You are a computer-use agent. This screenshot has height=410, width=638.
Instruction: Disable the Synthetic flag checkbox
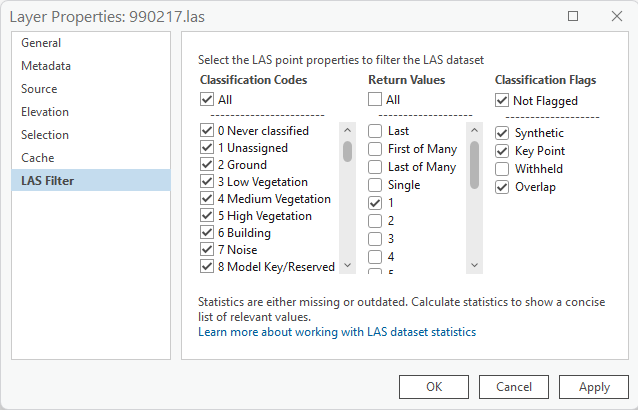pyautogui.click(x=502, y=133)
